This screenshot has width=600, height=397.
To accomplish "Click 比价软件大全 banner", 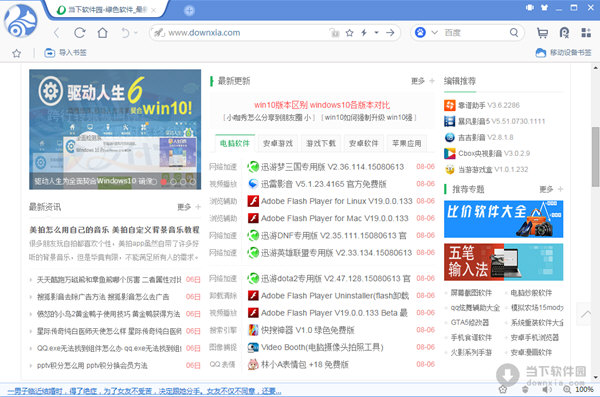I will (x=504, y=219).
